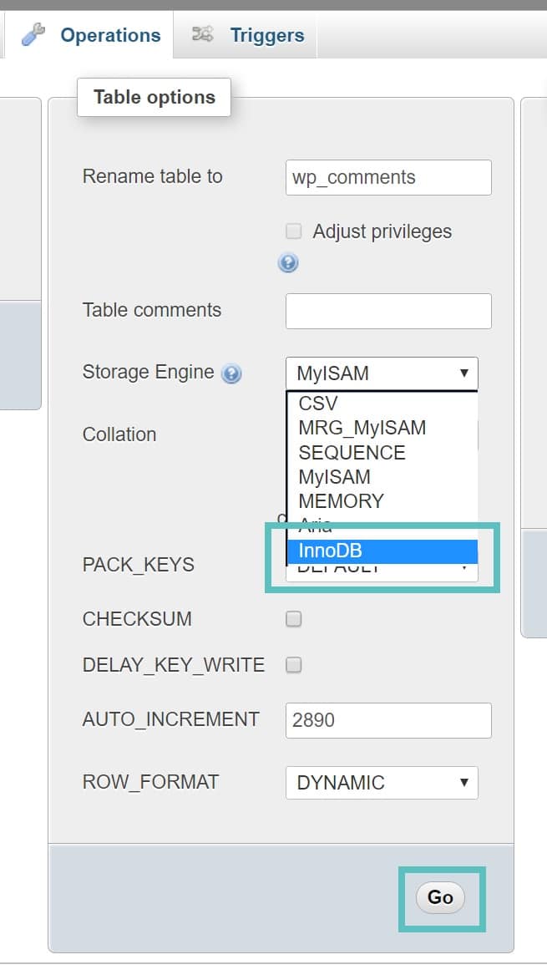This screenshot has height=980, width=547.
Task: Click the gear icon beside Triggers label
Action: [x=200, y=34]
